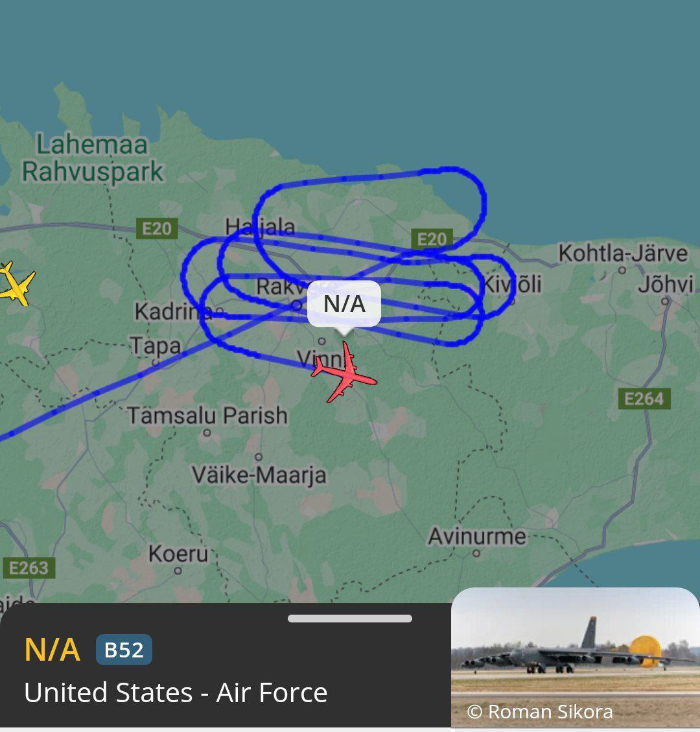Click the Avinurme town marker
700x732 pixels.
(x=476, y=554)
